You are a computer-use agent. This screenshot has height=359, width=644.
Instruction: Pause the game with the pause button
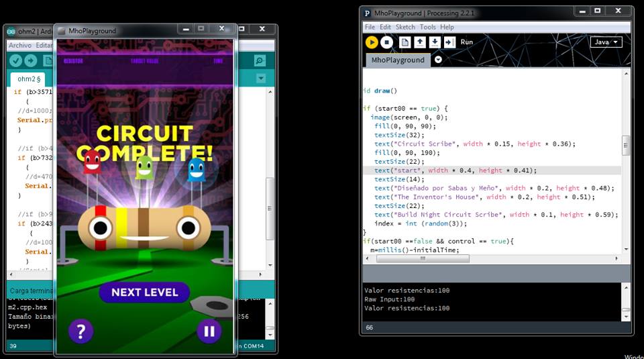[209, 331]
